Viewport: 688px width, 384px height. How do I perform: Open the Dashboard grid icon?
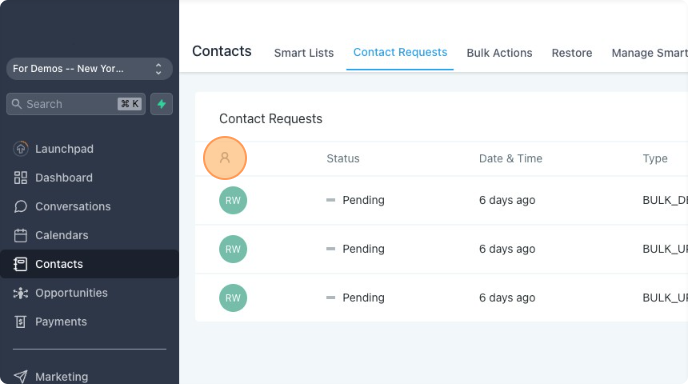pyautogui.click(x=21, y=178)
